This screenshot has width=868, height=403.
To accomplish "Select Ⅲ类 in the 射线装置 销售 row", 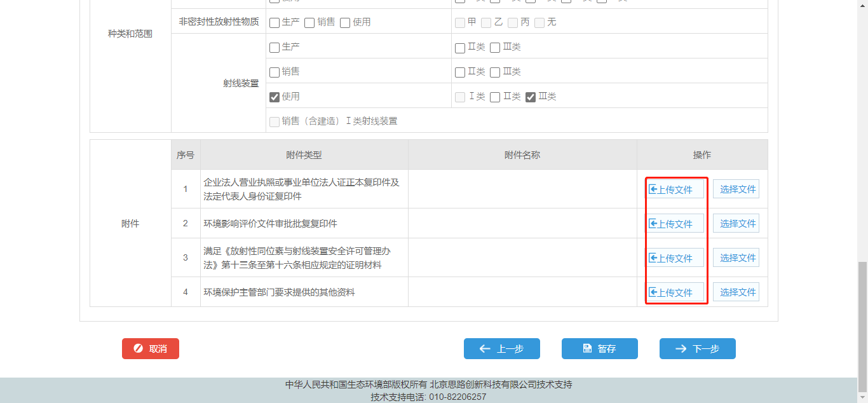I will click(495, 72).
